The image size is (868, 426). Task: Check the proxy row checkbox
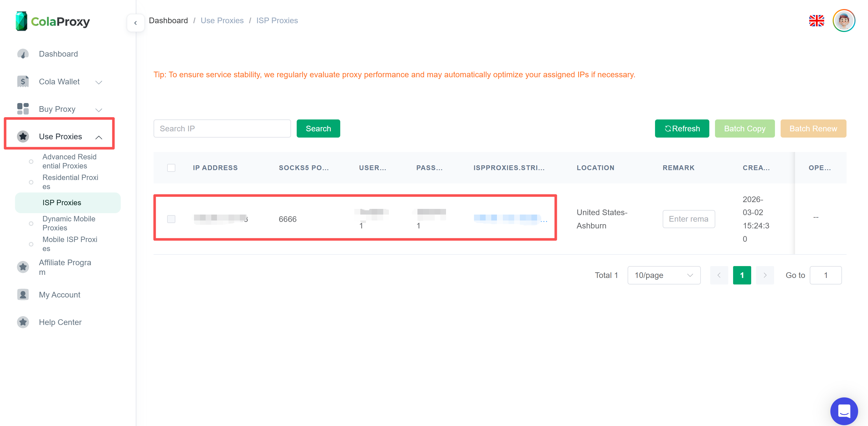(171, 219)
